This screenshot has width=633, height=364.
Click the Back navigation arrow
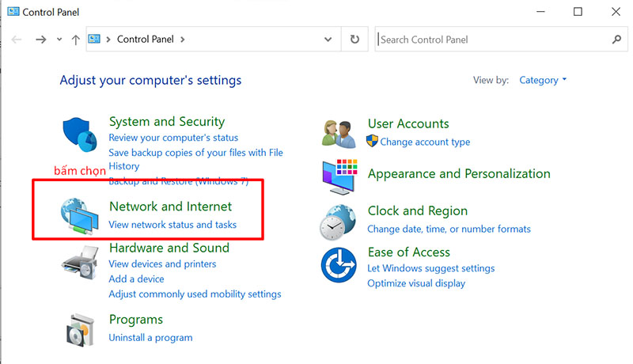pyautogui.click(x=17, y=40)
